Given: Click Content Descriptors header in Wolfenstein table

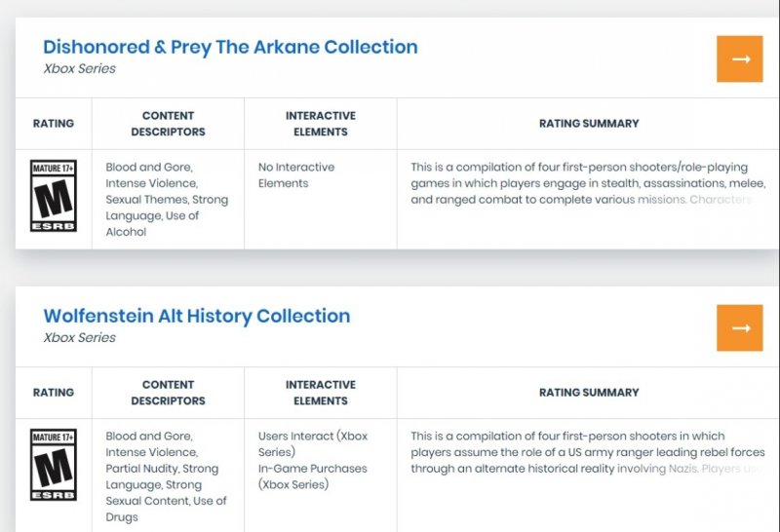Looking at the screenshot, I should 168,393.
